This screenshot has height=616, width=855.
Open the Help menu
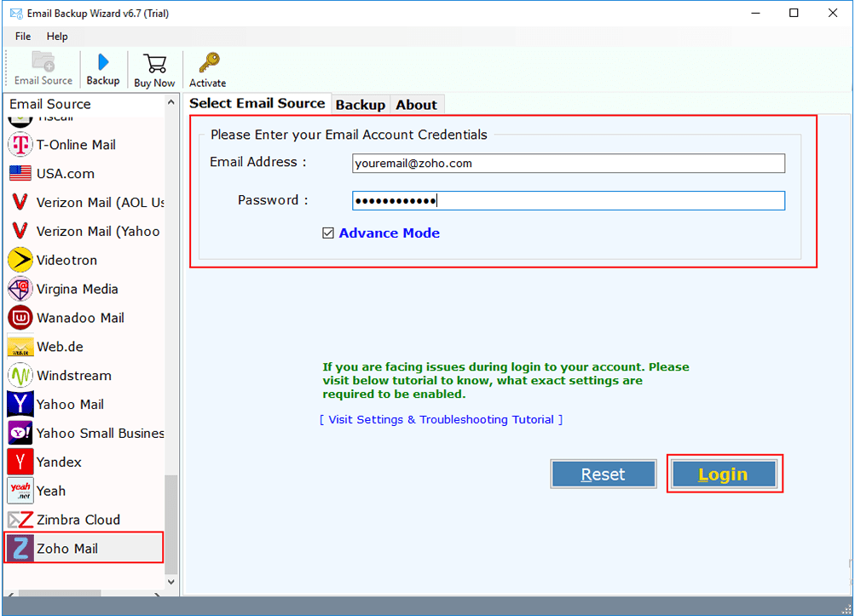pos(57,37)
